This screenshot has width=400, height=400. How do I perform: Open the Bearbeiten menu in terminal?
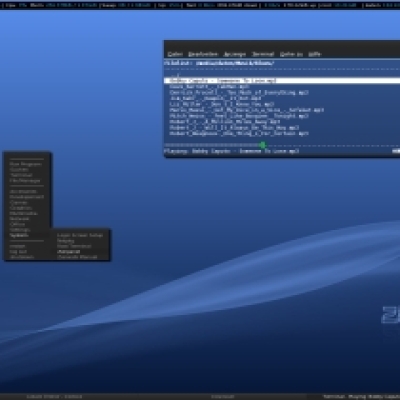(203, 54)
